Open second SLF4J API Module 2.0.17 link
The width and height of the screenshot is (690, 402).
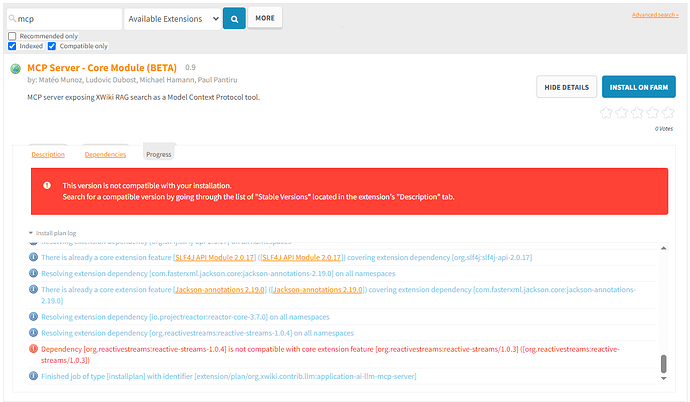301,257
